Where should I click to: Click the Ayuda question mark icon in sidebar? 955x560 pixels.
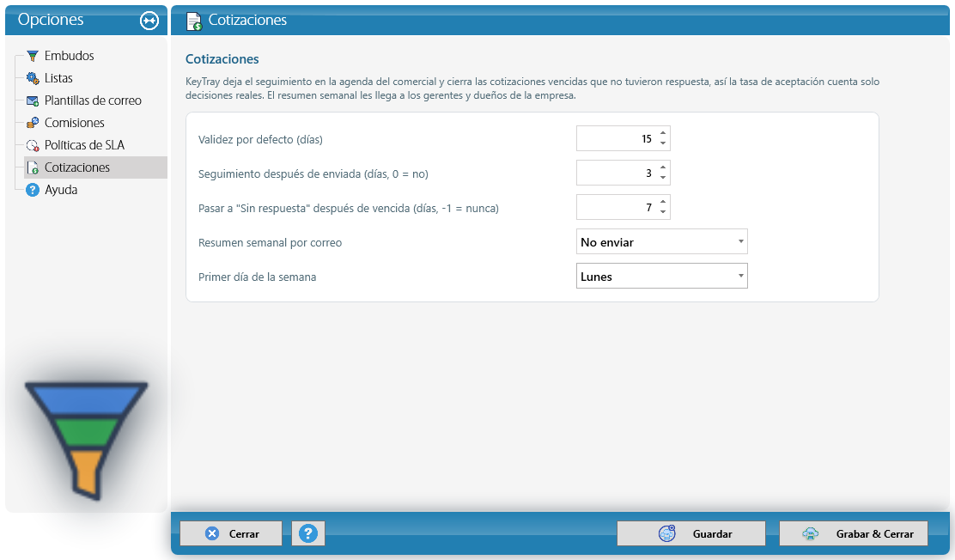coord(33,190)
